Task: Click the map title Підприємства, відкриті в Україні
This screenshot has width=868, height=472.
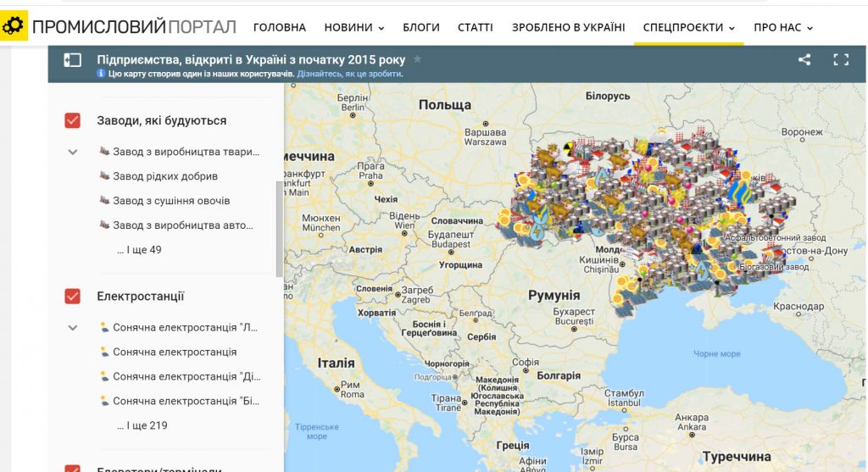Action: pyautogui.click(x=251, y=59)
